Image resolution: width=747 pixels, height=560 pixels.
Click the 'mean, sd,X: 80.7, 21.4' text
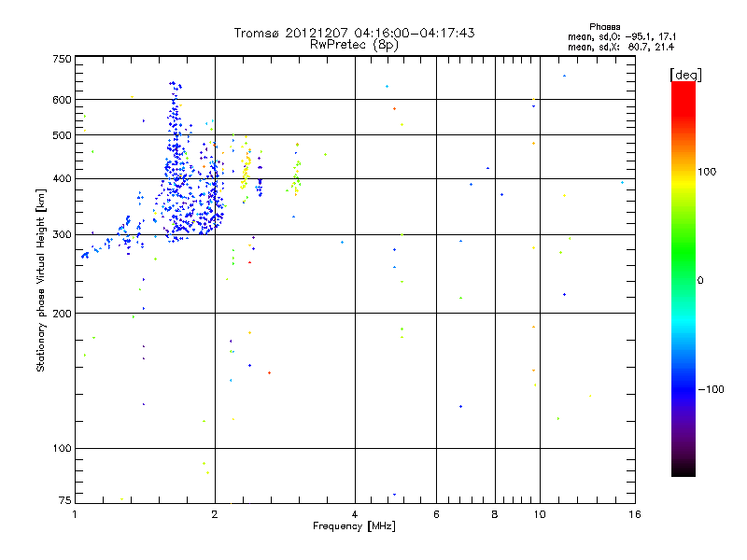621,47
